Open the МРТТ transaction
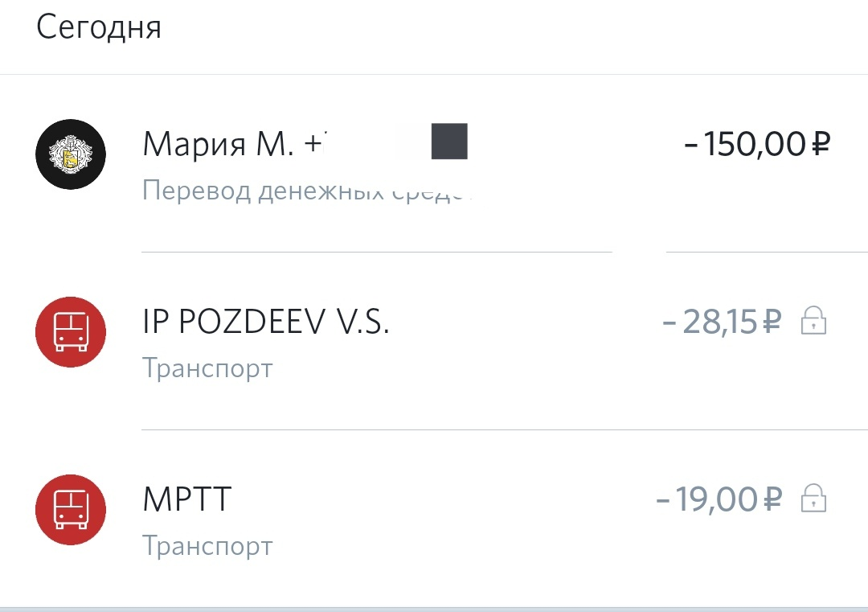The height and width of the screenshot is (612, 868). pos(434,519)
